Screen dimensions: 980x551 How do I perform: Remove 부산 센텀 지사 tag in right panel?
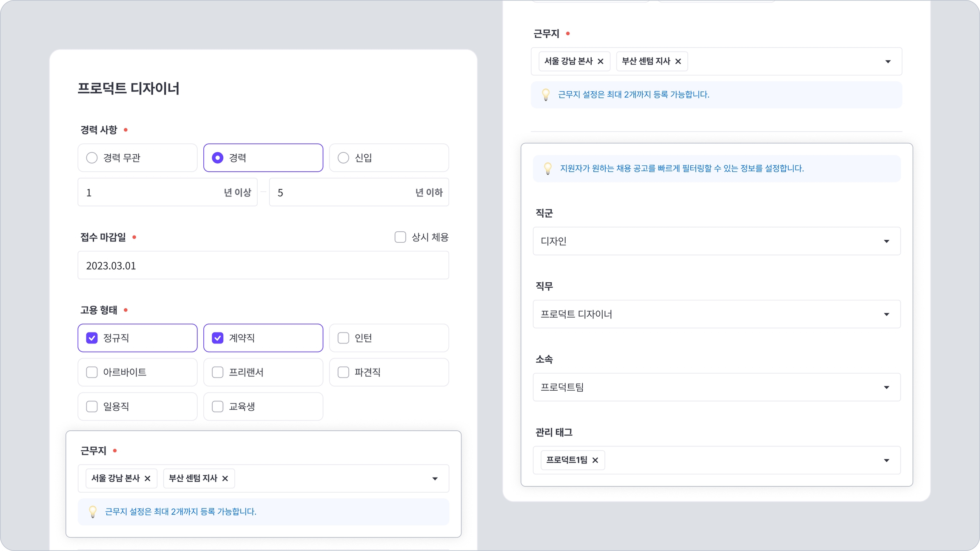tap(678, 61)
